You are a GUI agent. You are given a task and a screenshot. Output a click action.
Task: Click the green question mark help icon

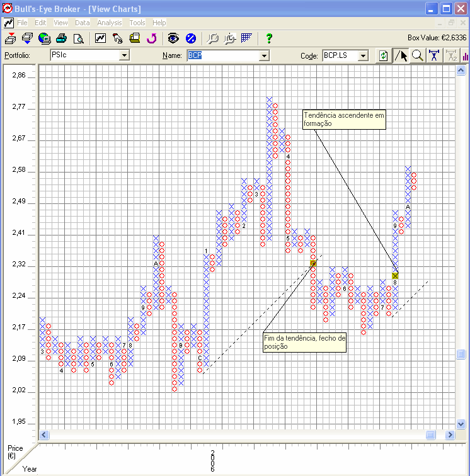[x=269, y=38]
